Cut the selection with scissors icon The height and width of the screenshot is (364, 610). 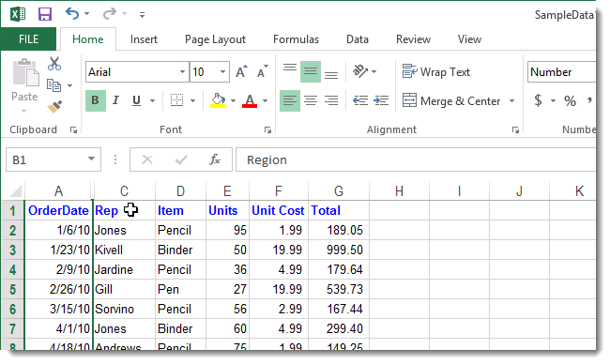point(54,64)
